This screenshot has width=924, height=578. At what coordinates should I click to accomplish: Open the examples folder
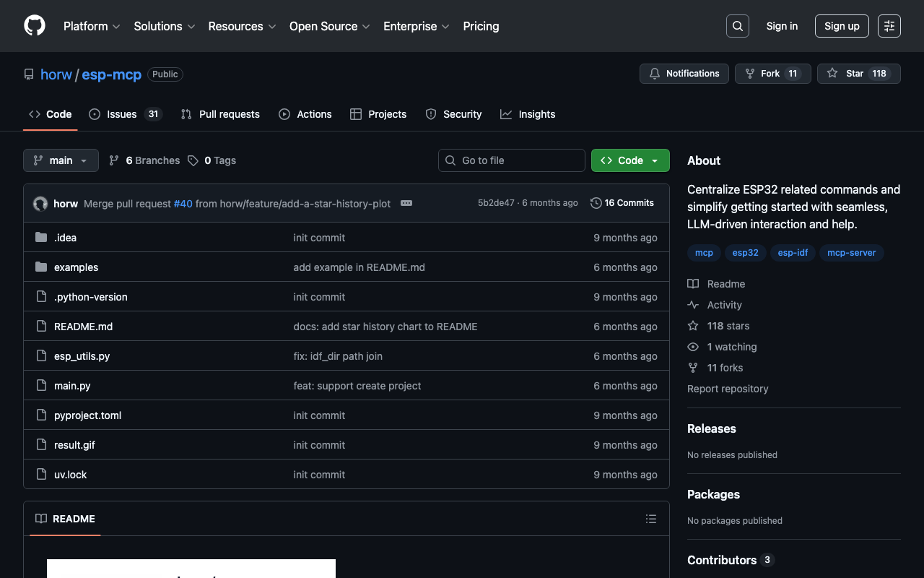[x=76, y=267]
